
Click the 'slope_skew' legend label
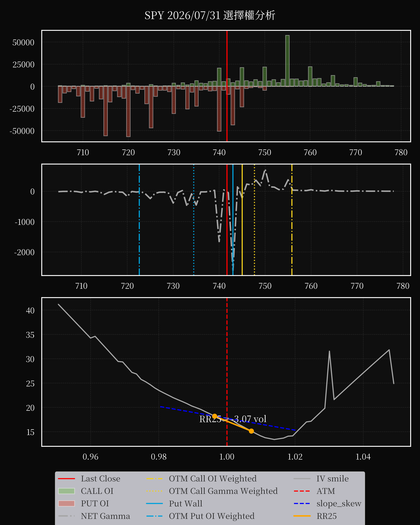(x=339, y=503)
